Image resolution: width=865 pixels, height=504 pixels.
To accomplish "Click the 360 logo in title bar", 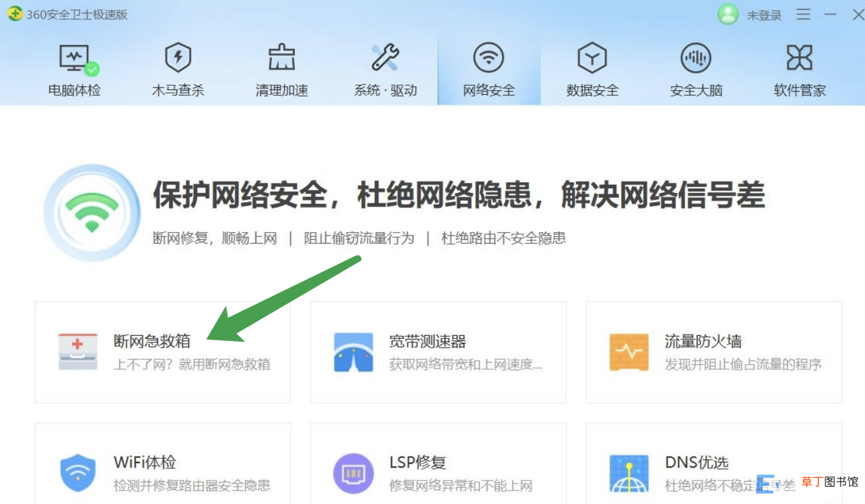I will click(x=15, y=13).
